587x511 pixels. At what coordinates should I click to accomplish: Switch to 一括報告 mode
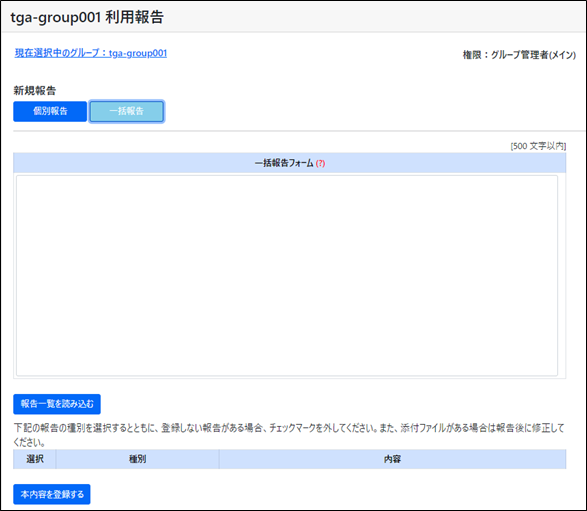127,111
